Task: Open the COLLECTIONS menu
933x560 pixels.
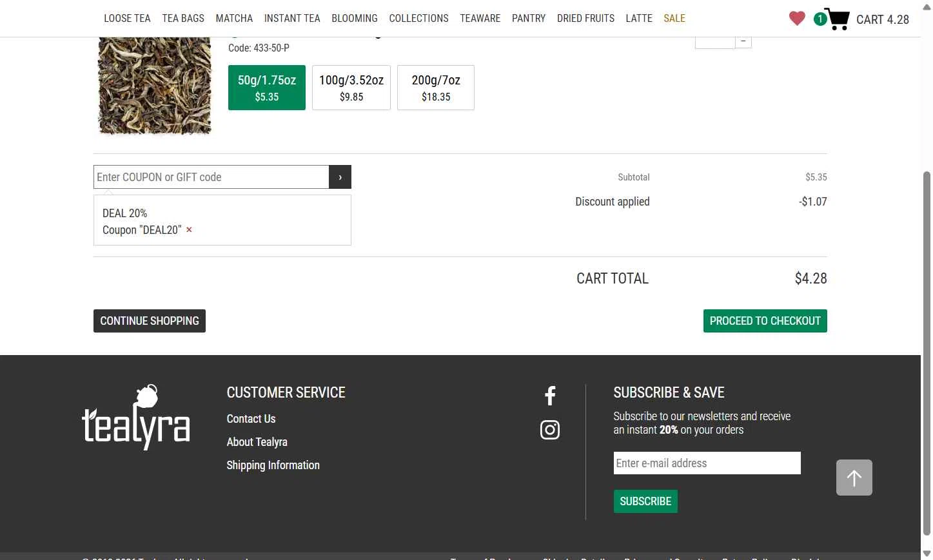Action: point(418,18)
